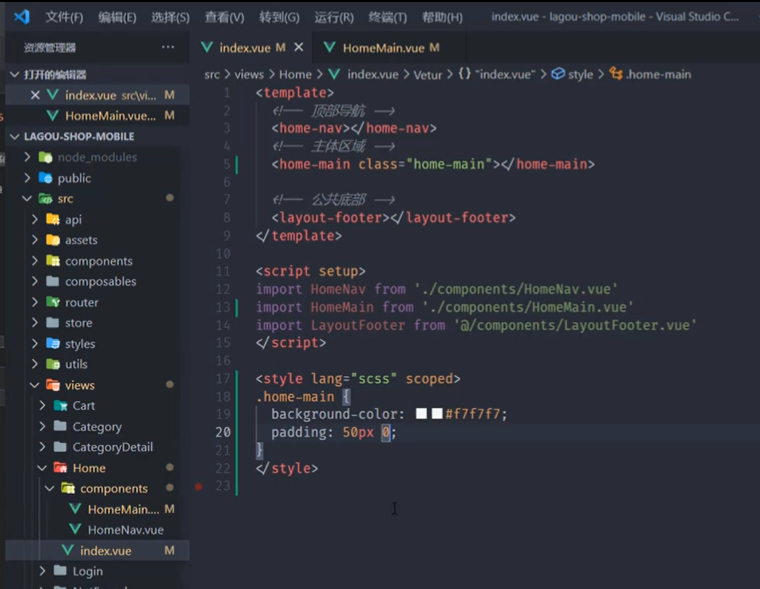Close the index.vue editor tab
Image resolution: width=760 pixels, height=589 pixels.
point(299,47)
